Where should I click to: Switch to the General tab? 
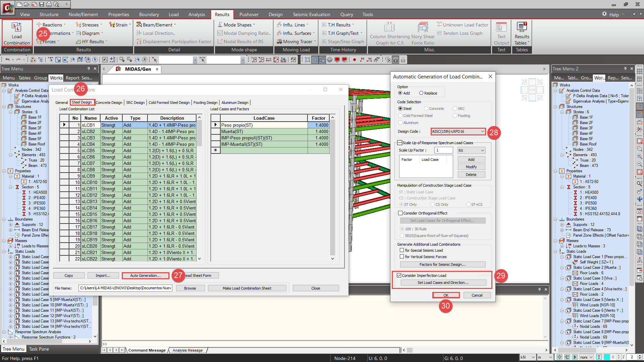(x=61, y=103)
